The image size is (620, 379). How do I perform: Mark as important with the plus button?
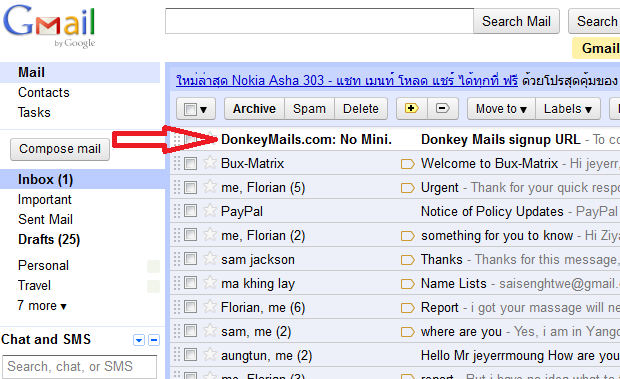[412, 108]
